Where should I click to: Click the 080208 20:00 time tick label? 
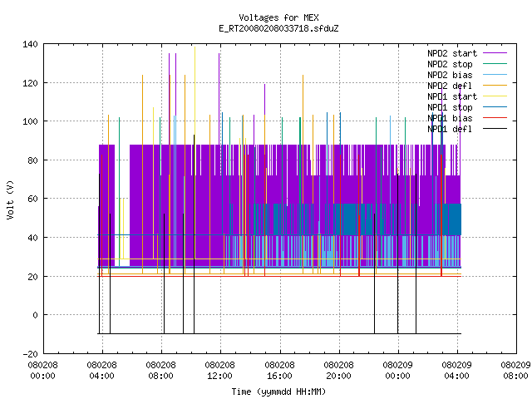coord(338,370)
